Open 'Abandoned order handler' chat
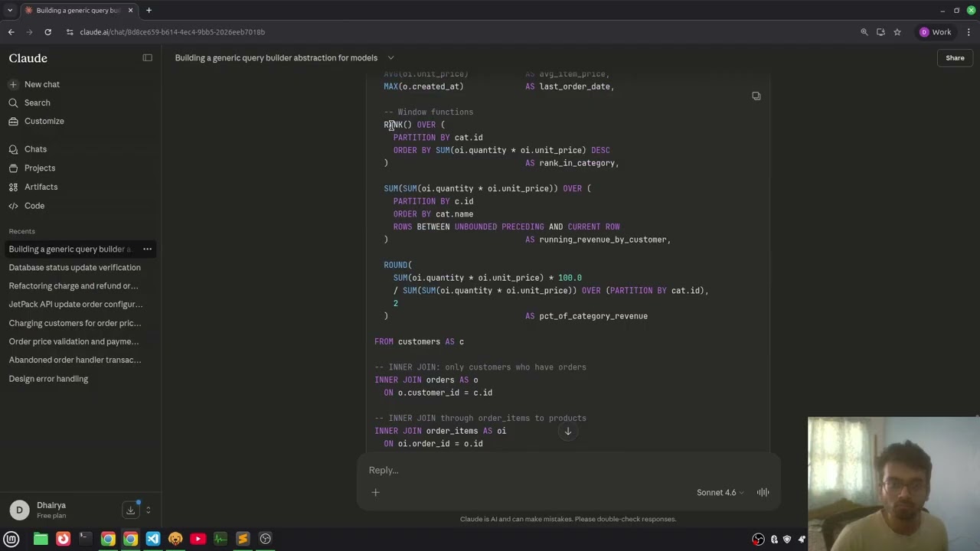The width and height of the screenshot is (980, 551). (75, 360)
